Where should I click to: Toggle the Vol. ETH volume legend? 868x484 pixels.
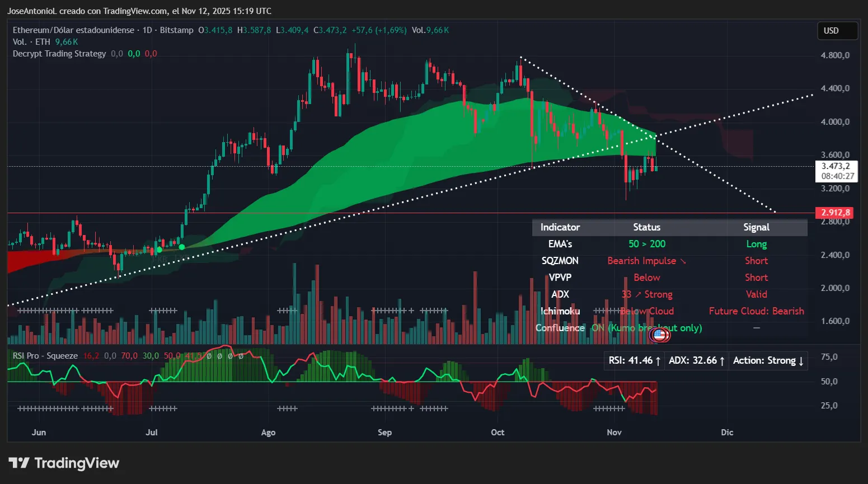pyautogui.click(x=31, y=41)
